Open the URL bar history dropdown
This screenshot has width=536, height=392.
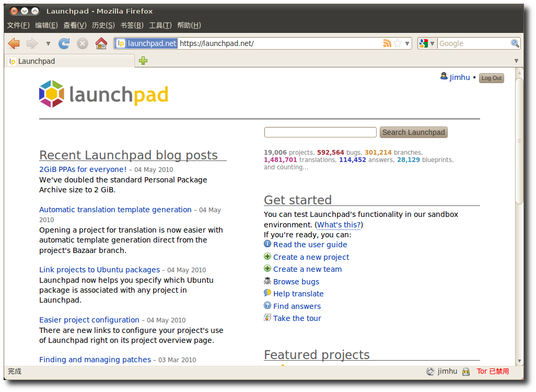click(407, 43)
